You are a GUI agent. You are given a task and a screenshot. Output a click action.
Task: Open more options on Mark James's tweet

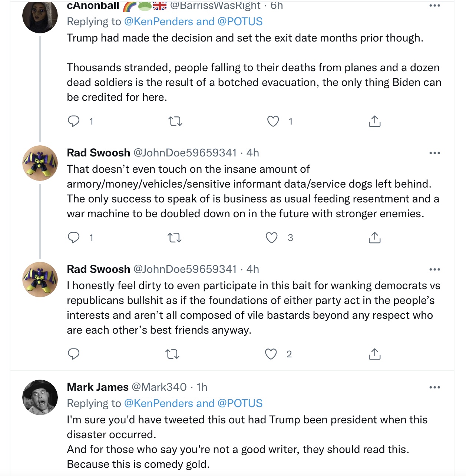tap(434, 387)
